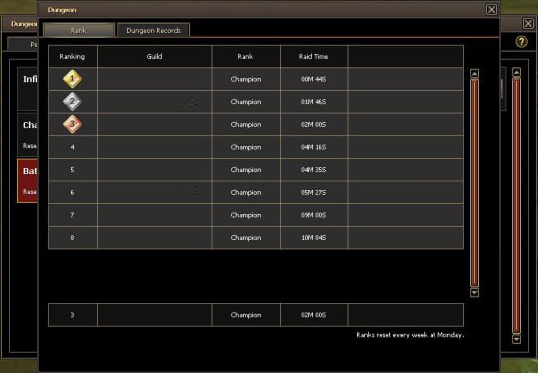Viewport: 538px width, 373px height.
Task: Click the bronze rank 3 medal icon
Action: 72,124
